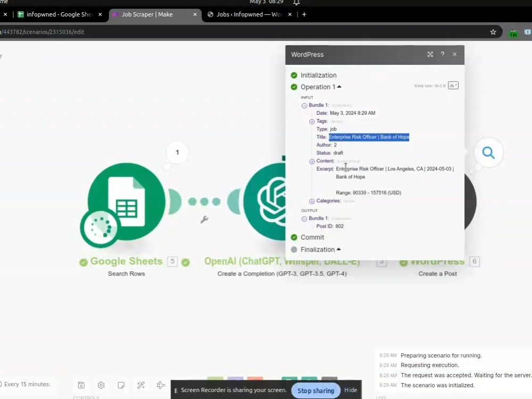
Task: Save the scenario with the disk icon
Action: (x=81, y=385)
